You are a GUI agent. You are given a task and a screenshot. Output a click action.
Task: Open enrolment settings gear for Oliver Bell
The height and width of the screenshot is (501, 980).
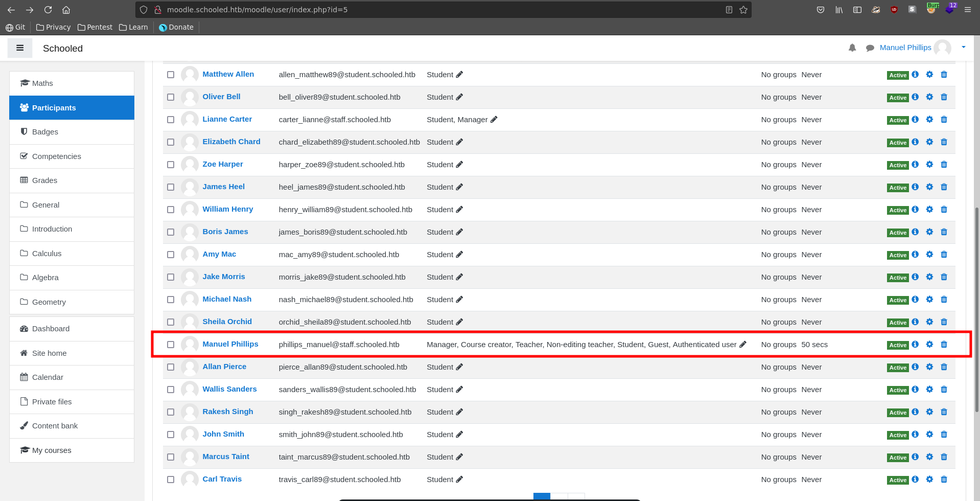point(929,97)
